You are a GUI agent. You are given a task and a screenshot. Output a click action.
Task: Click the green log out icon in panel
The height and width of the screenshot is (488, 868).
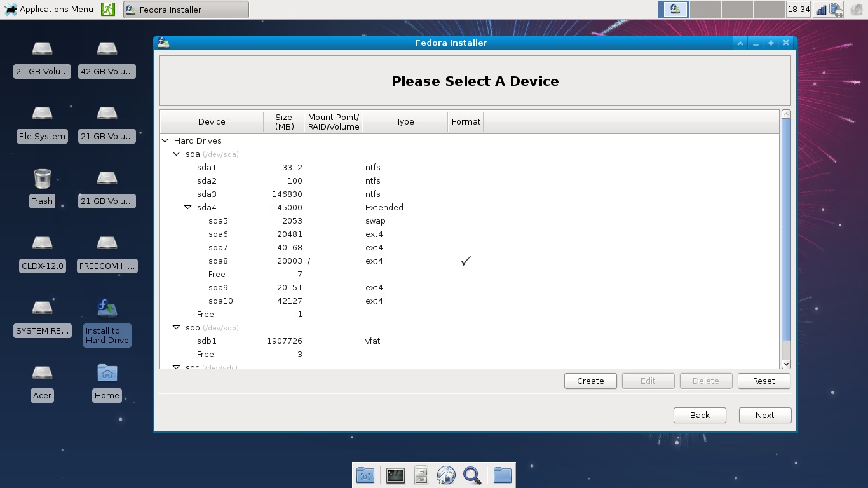[108, 9]
